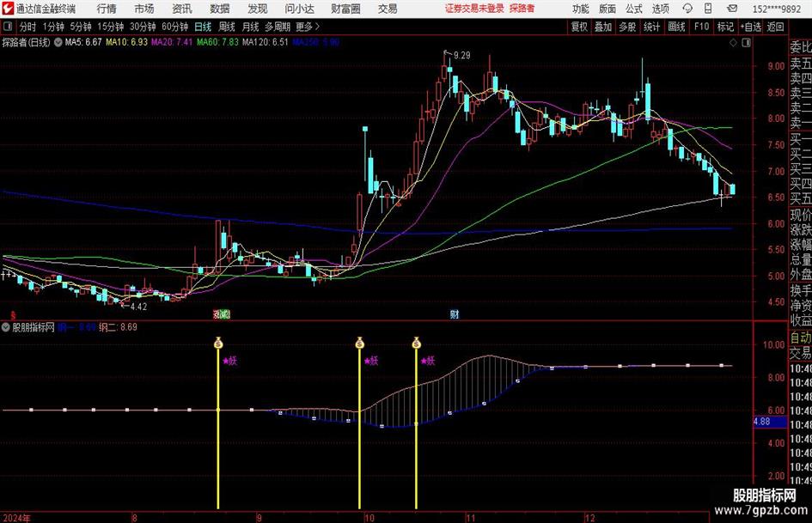
Task: Click the diamond icon above price axis
Action: pyautogui.click(x=733, y=43)
